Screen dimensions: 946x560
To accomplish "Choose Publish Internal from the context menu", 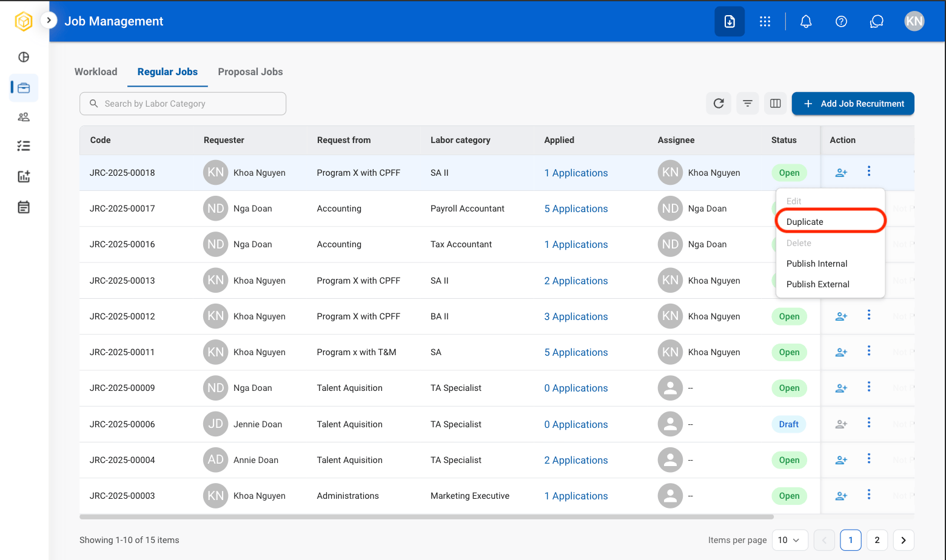I will (830, 264).
